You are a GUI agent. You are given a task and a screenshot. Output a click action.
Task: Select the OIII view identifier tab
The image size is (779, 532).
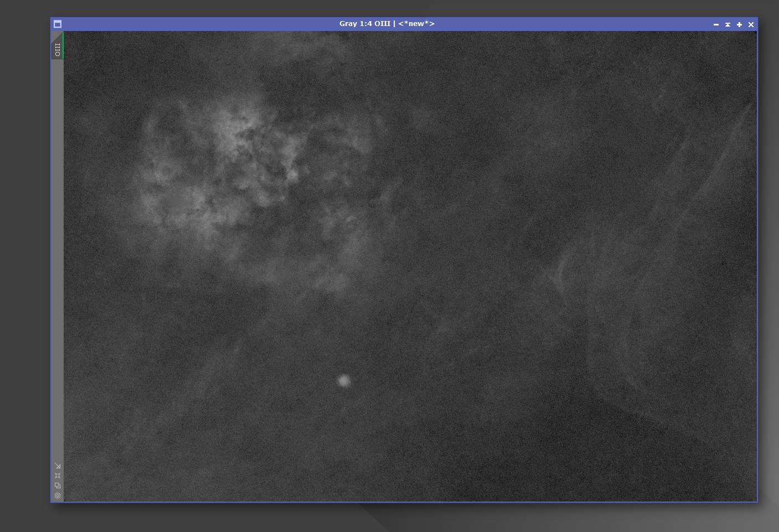[x=57, y=49]
